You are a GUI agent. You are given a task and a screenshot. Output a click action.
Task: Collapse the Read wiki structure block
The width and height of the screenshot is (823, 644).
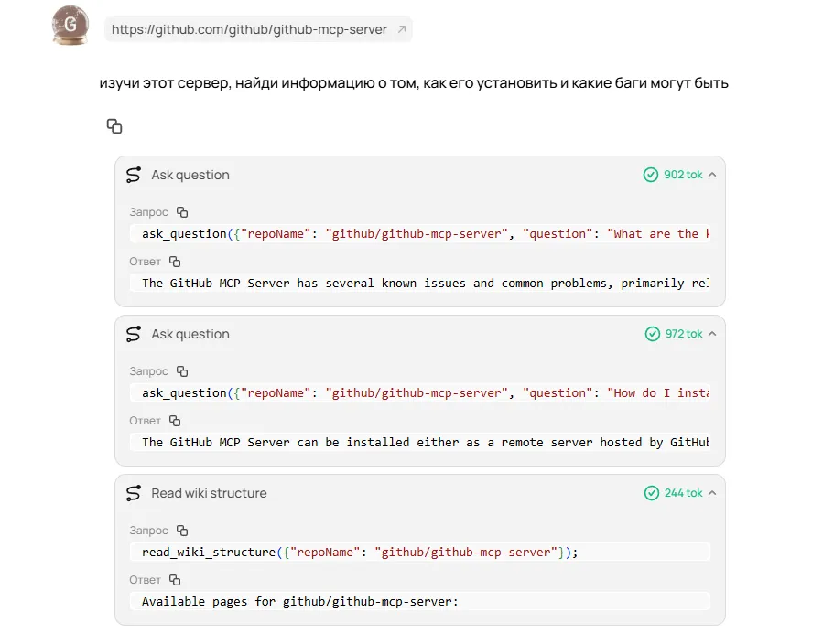[712, 493]
